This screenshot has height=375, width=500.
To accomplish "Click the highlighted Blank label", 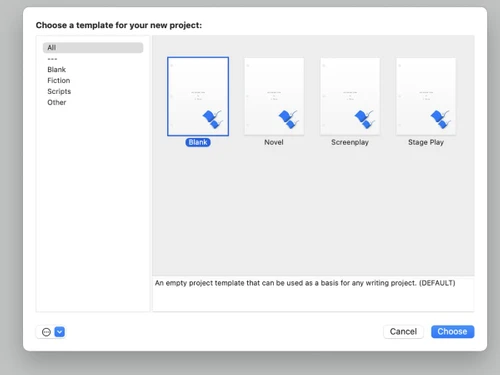I will click(198, 142).
